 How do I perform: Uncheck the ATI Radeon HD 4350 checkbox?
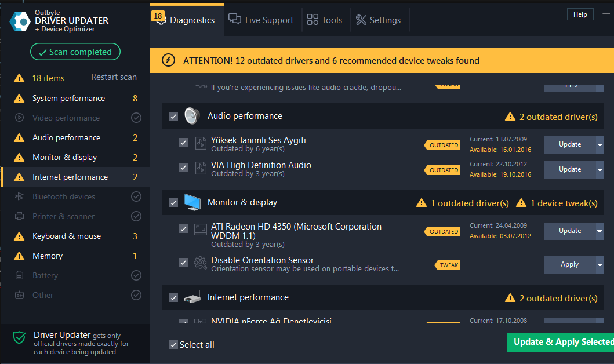click(x=183, y=228)
